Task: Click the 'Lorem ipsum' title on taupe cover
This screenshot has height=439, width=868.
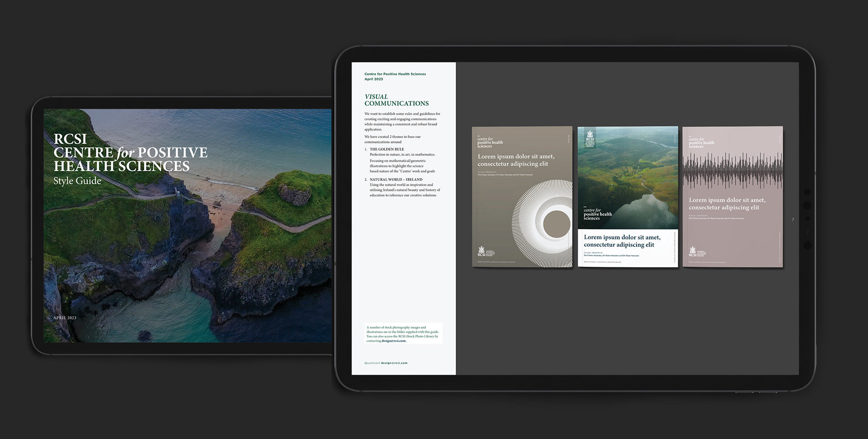Action: [516, 160]
